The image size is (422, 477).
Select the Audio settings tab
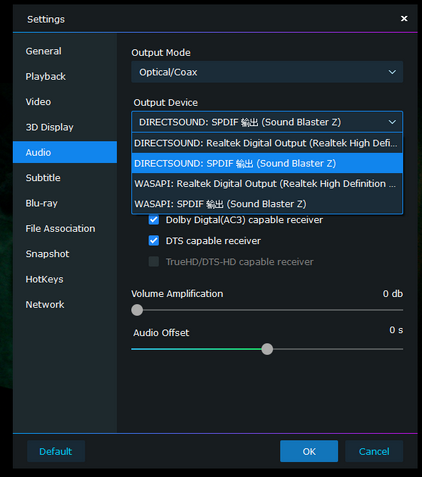(65, 152)
